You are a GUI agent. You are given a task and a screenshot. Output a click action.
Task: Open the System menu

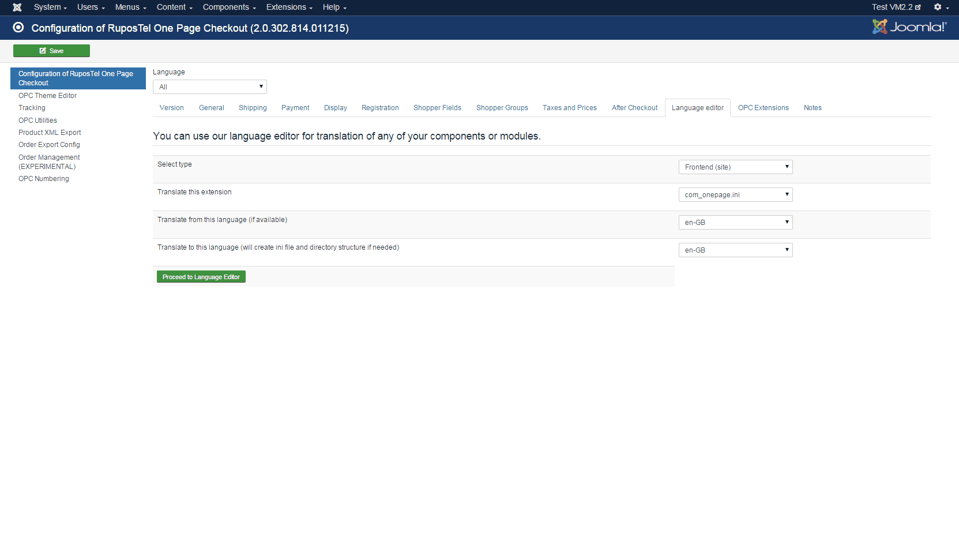point(50,7)
